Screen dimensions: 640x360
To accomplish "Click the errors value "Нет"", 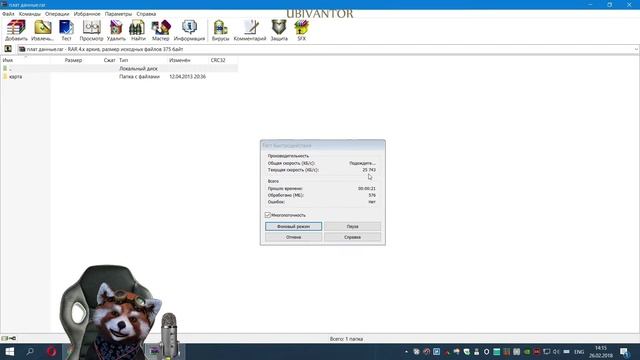I will pos(372,202).
